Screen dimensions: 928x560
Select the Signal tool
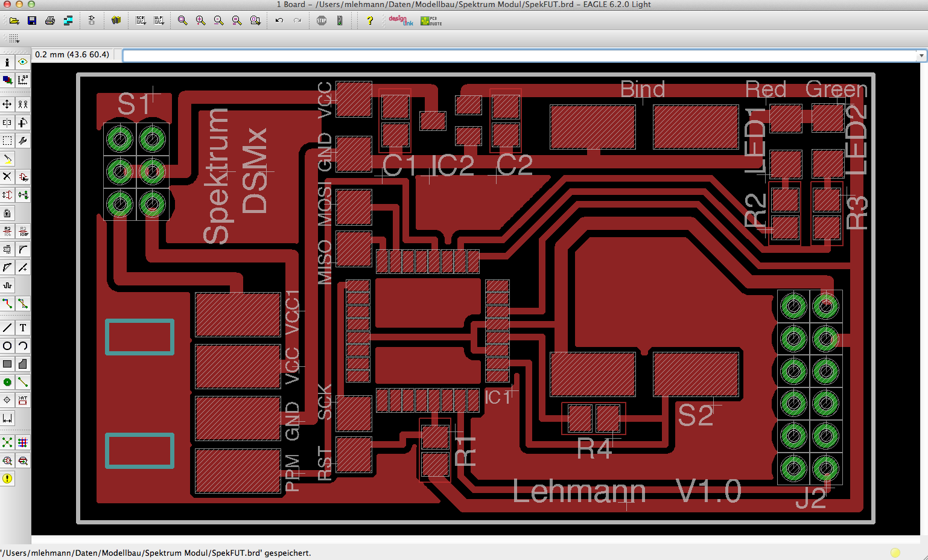coord(23,382)
